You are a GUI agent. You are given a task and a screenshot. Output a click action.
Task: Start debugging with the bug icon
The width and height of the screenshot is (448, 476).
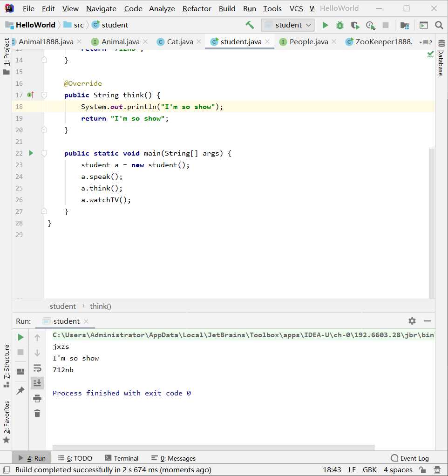click(340, 25)
